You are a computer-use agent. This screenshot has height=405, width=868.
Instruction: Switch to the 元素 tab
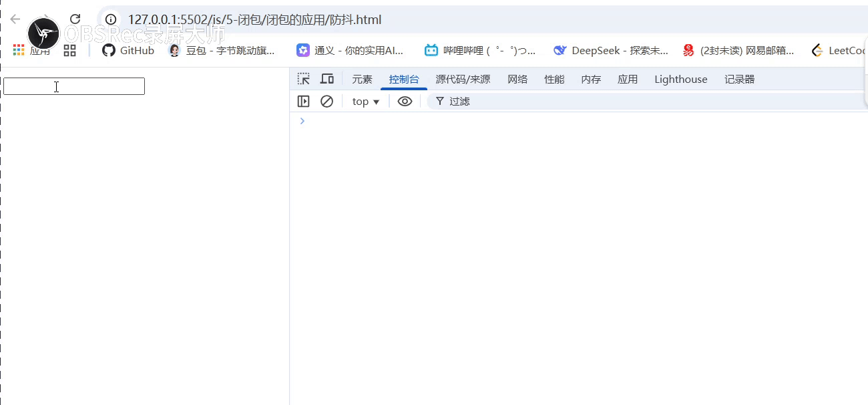tap(362, 79)
